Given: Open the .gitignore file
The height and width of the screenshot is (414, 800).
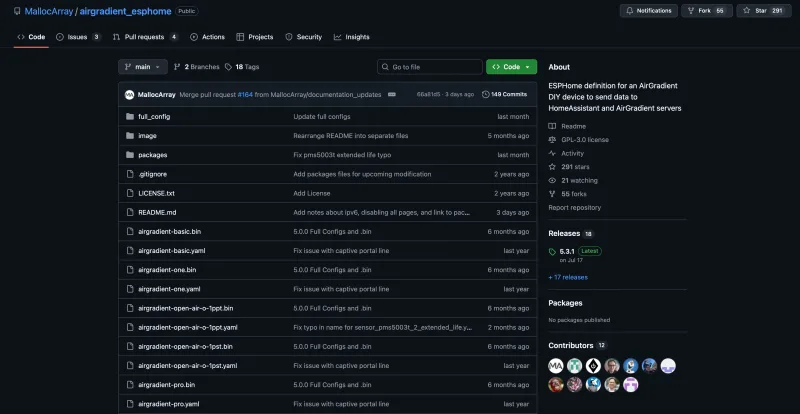Looking at the screenshot, I should [x=153, y=174].
